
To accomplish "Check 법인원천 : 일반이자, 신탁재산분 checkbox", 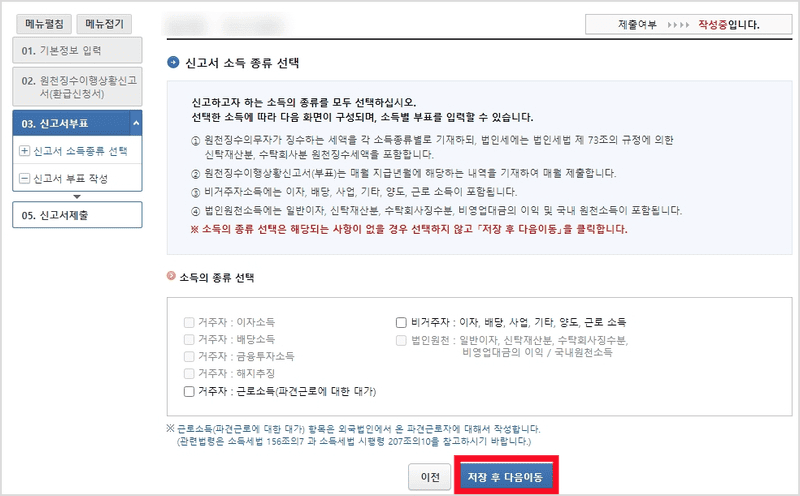I will click(401, 340).
